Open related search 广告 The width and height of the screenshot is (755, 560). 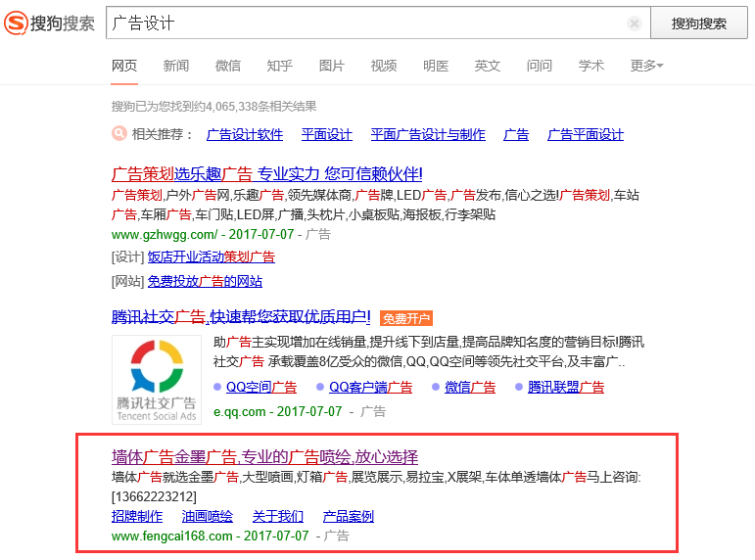pos(516,135)
